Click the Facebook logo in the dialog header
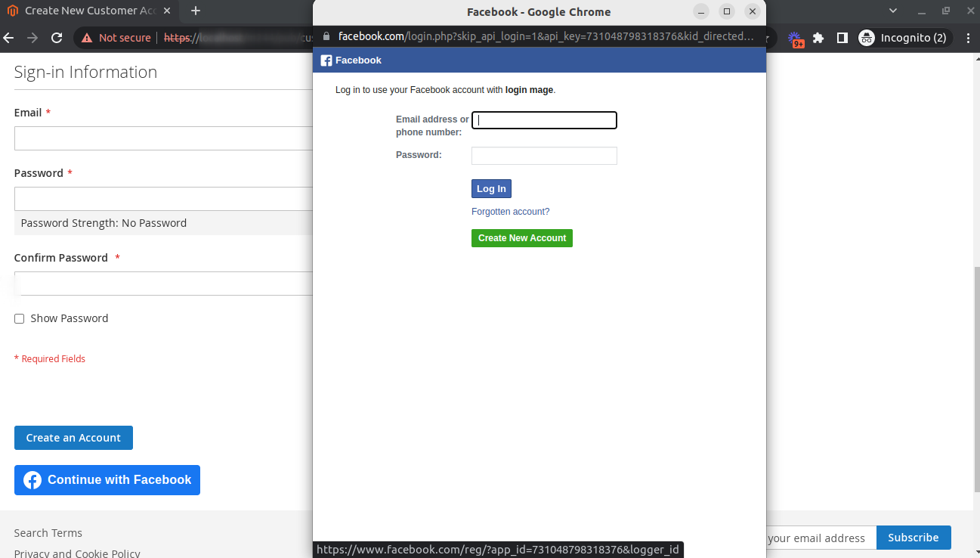980x558 pixels. click(x=326, y=60)
